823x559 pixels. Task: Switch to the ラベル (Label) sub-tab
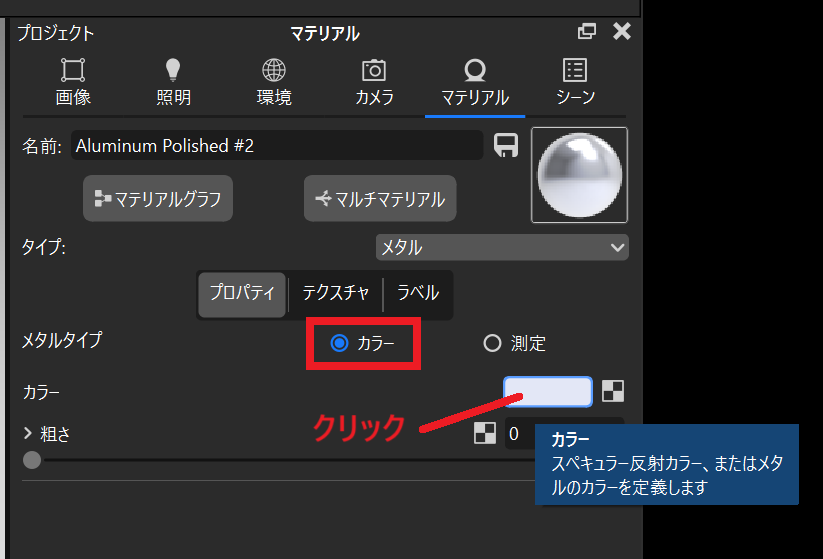(418, 294)
